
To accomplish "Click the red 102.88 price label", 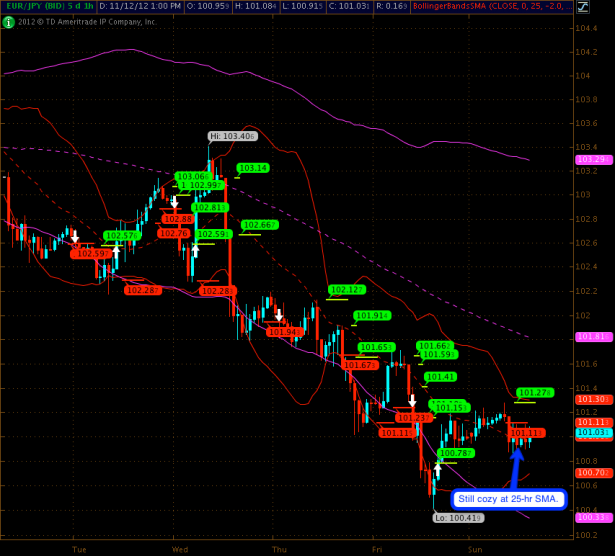I will coord(177,219).
